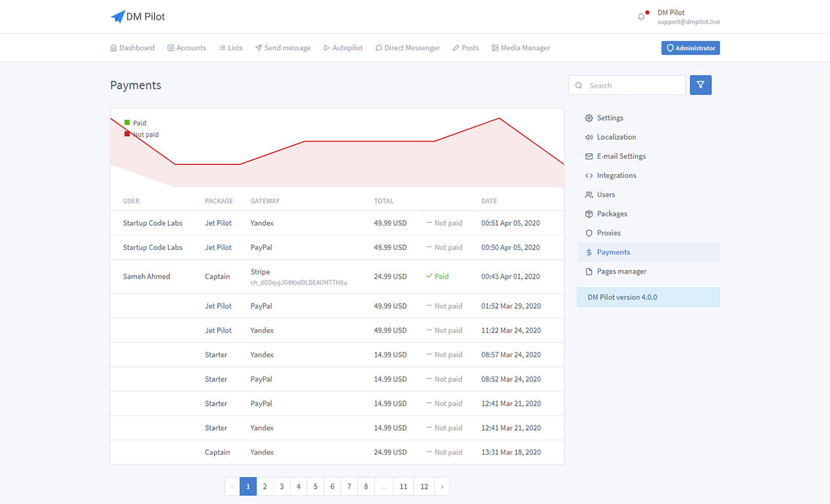Open the Lists navigation item

click(x=230, y=48)
